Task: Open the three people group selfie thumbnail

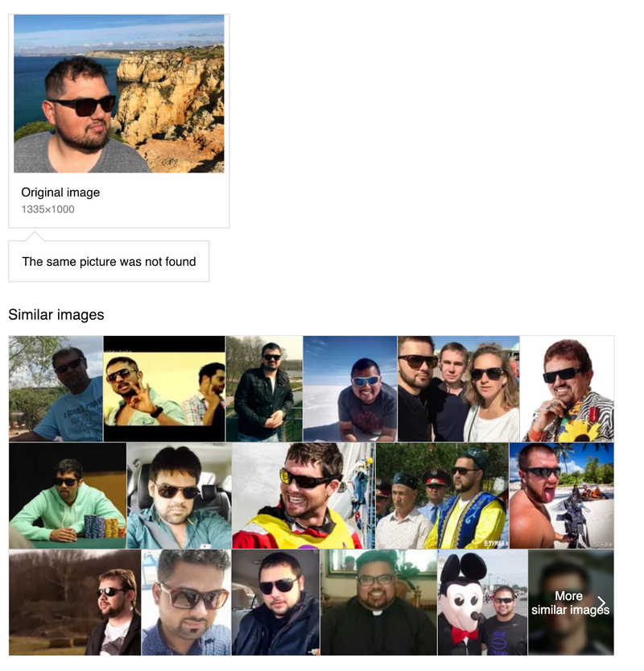Action: click(459, 388)
